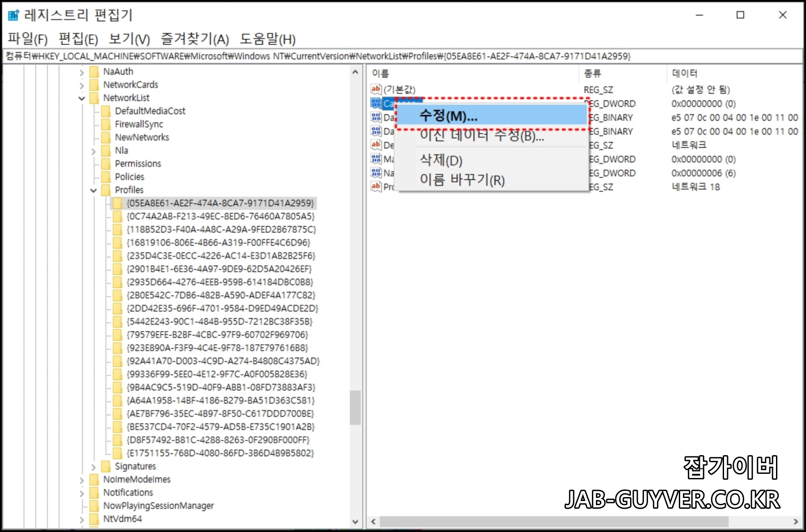The width and height of the screenshot is (806, 532).
Task: Click the DefaultMediaCost folder icon
Action: pyautogui.click(x=106, y=111)
